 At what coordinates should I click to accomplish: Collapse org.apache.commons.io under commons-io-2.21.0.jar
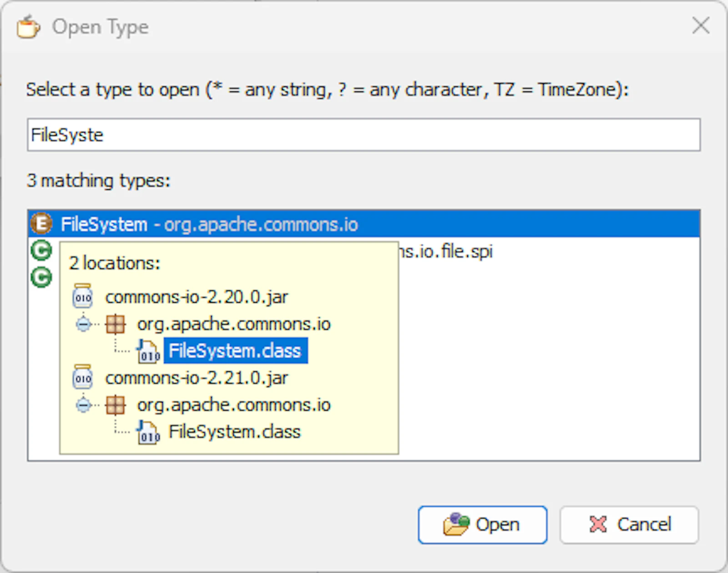83,405
